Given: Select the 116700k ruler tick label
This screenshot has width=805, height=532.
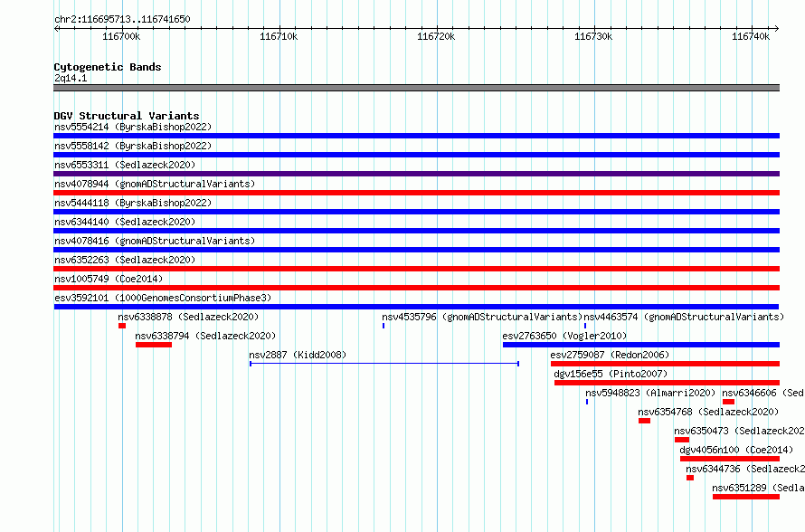Looking at the screenshot, I should tap(121, 36).
